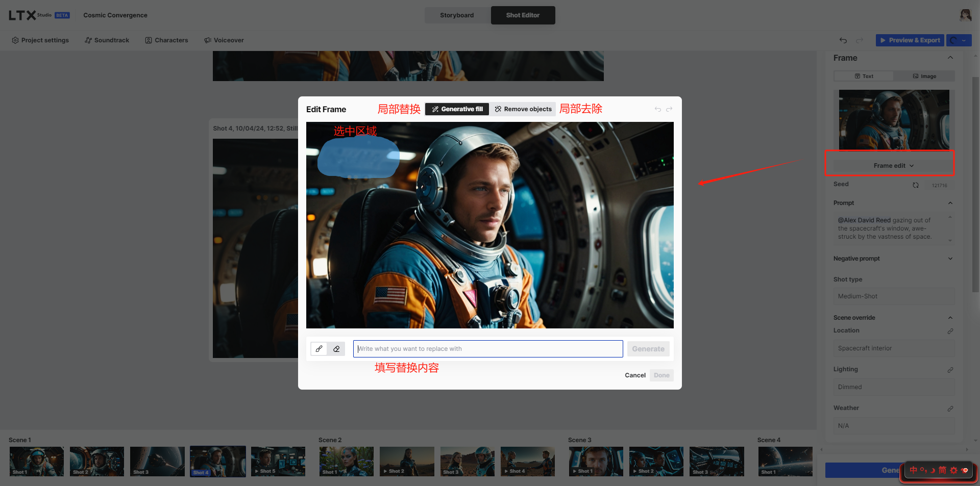
Task: Select Scene 2 Shot 1 thumbnail
Action: [347, 462]
